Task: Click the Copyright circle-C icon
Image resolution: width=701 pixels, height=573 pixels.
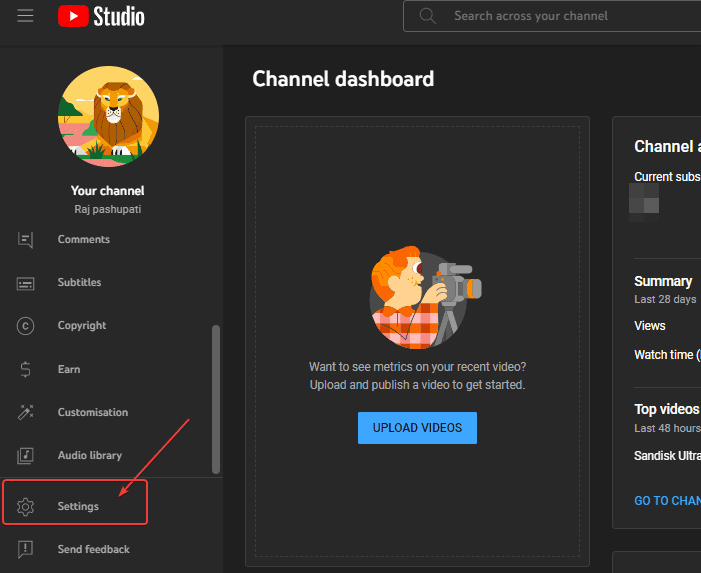Action: (x=25, y=326)
